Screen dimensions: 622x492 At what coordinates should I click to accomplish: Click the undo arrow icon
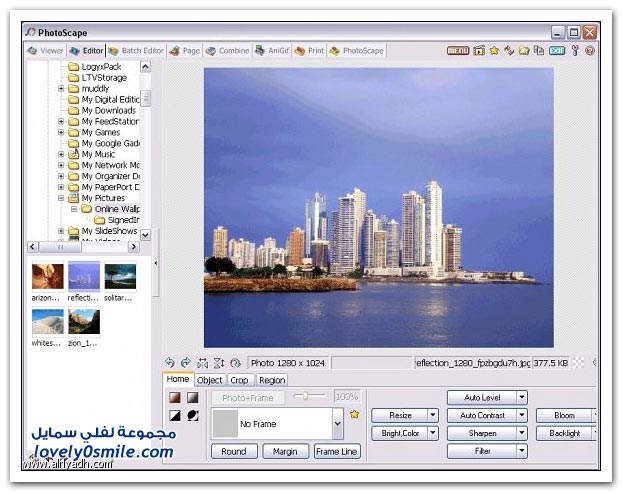[x=170, y=363]
